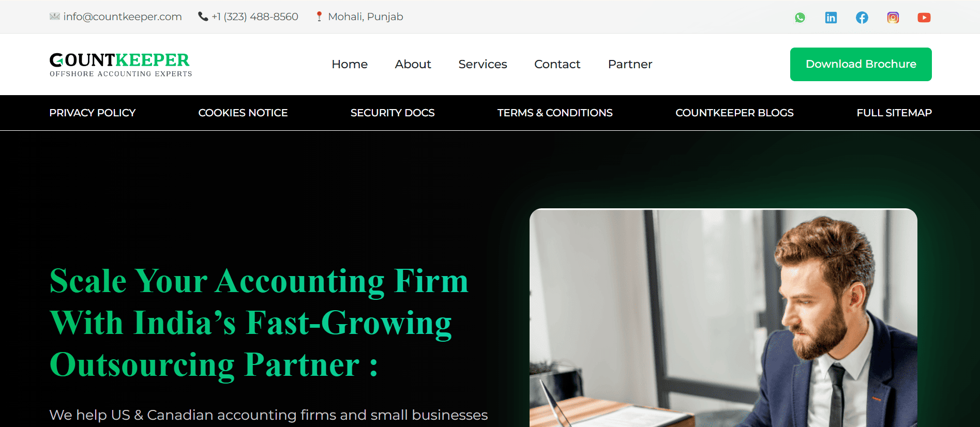Click the location pin icon

point(319,17)
